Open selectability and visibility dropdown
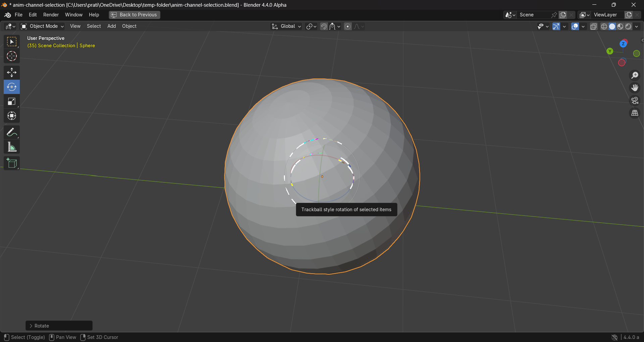 [543, 26]
